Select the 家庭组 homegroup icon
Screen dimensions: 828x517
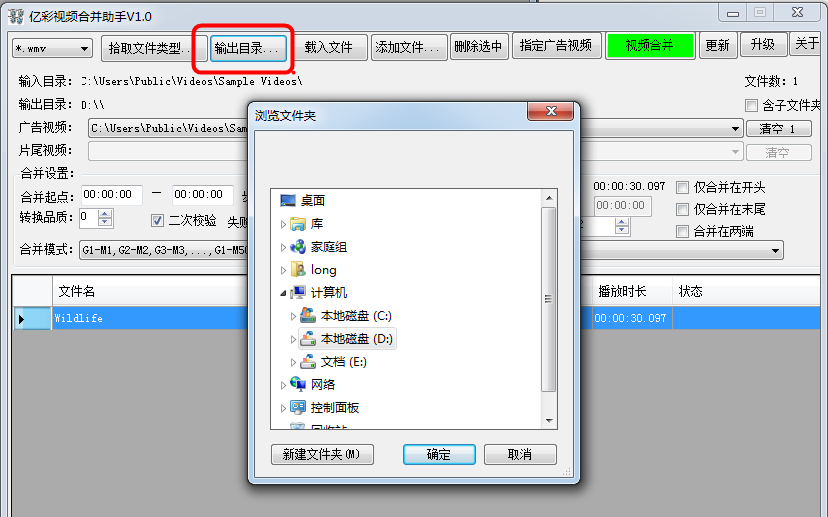pos(298,247)
